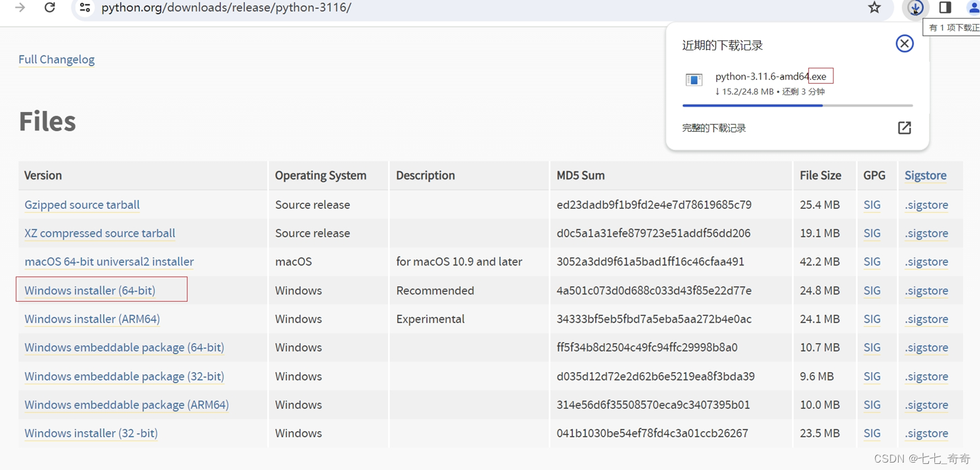The image size is (980, 470).
Task: Download Windows embeddable package (32-bit)
Action: coord(124,376)
